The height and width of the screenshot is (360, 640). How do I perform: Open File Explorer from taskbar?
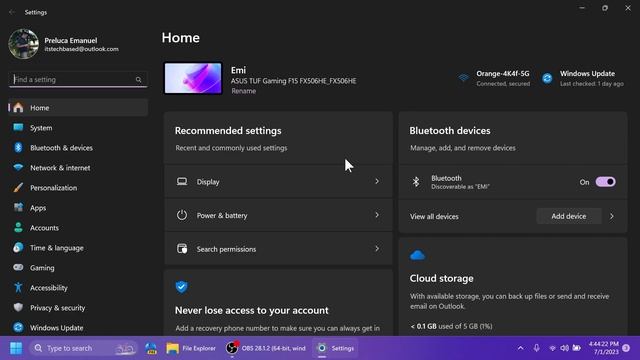(x=191, y=348)
